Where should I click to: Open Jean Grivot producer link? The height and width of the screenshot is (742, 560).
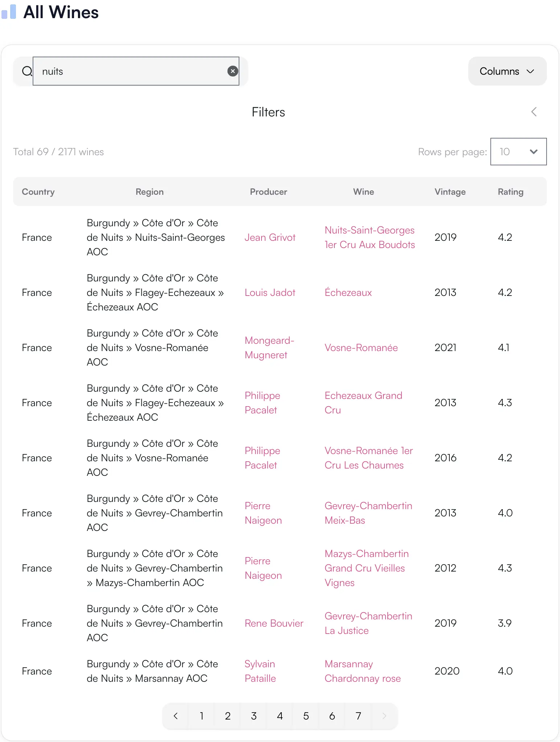pos(270,238)
